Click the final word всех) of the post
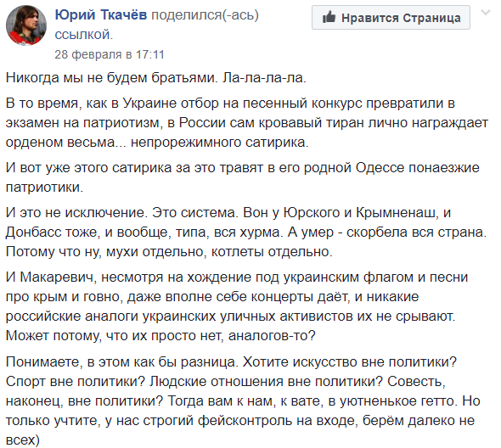The image size is (501, 448). [x=23, y=440]
